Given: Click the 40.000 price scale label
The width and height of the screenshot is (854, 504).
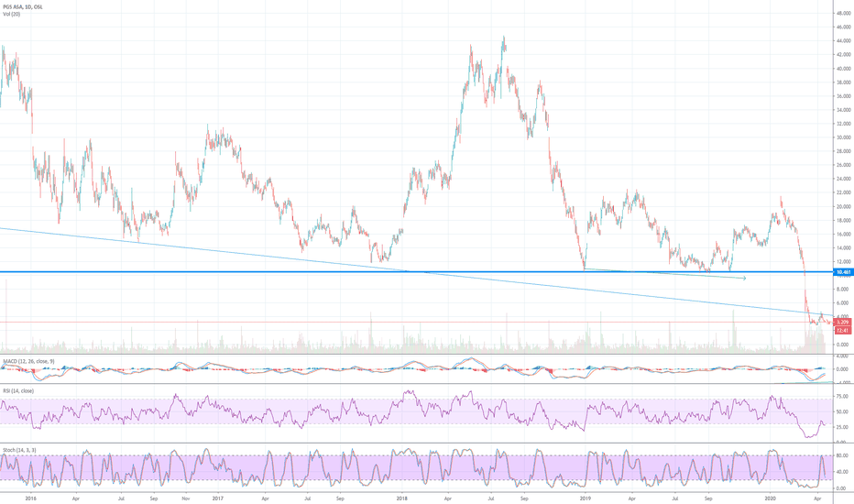Looking at the screenshot, I should coord(844,68).
